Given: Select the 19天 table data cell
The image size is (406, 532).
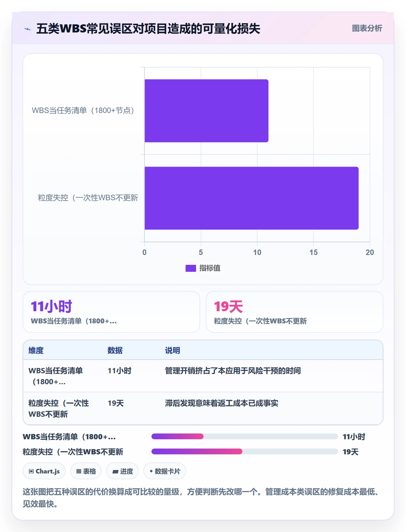Looking at the screenshot, I should click(116, 403).
